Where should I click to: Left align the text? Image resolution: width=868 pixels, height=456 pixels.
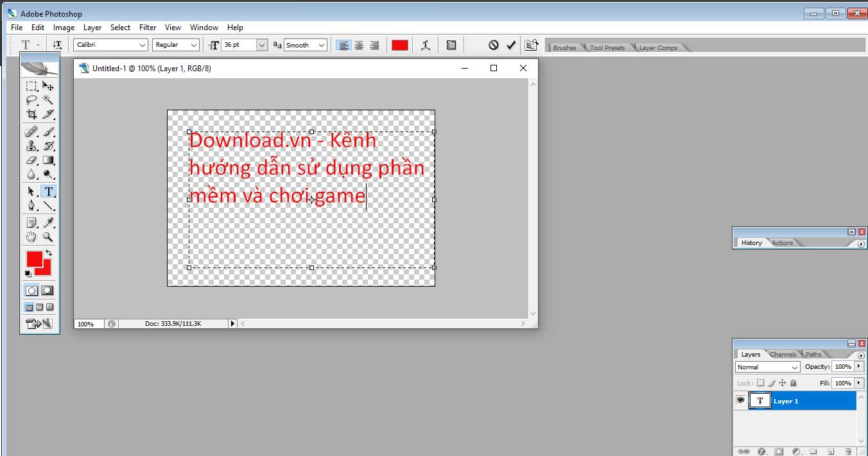[x=344, y=45]
